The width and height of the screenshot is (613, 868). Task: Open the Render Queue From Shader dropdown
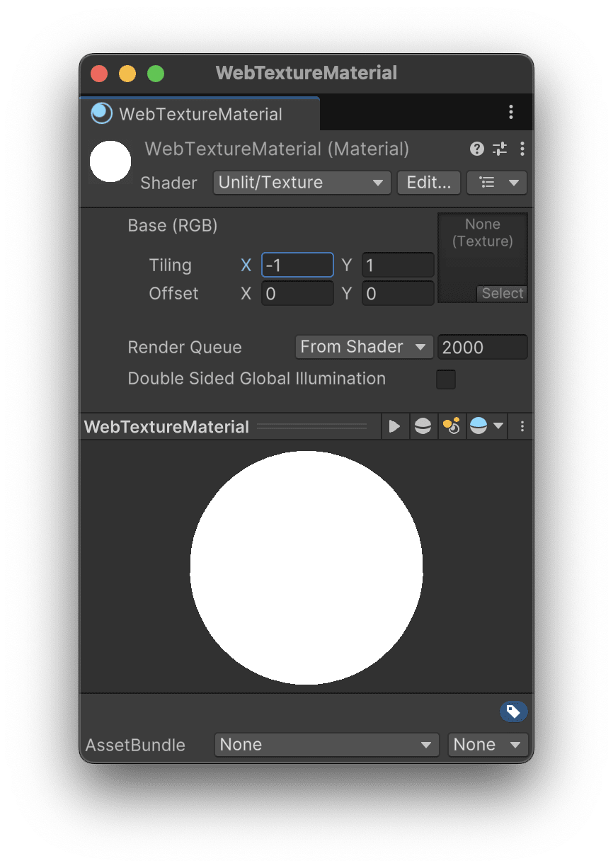coord(364,347)
